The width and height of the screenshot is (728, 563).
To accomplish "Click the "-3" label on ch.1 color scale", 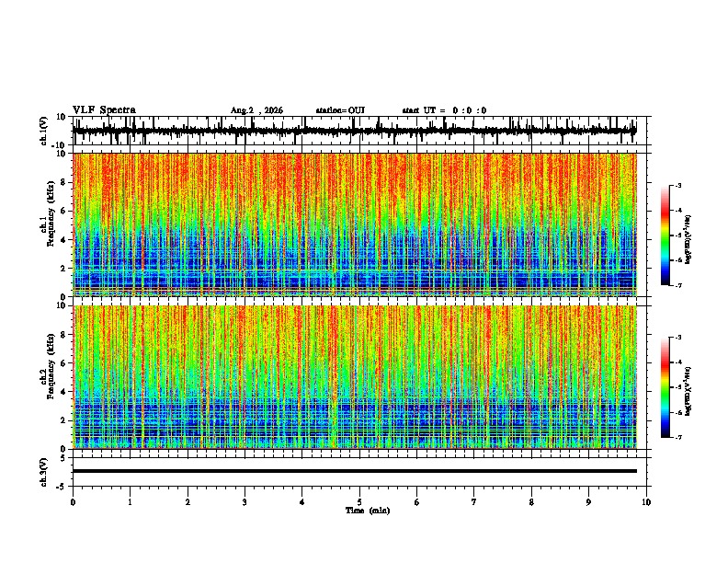I will (x=678, y=185).
